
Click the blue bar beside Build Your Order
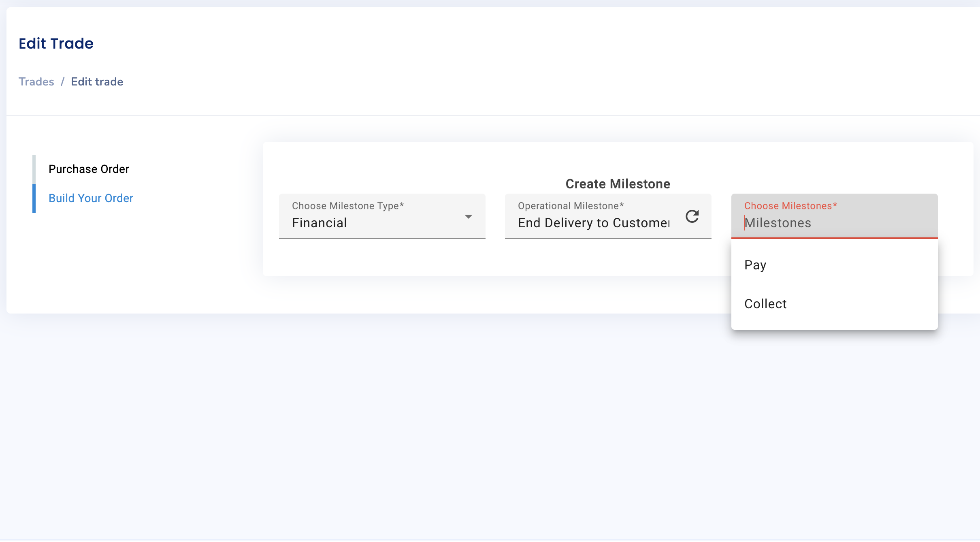click(x=34, y=198)
